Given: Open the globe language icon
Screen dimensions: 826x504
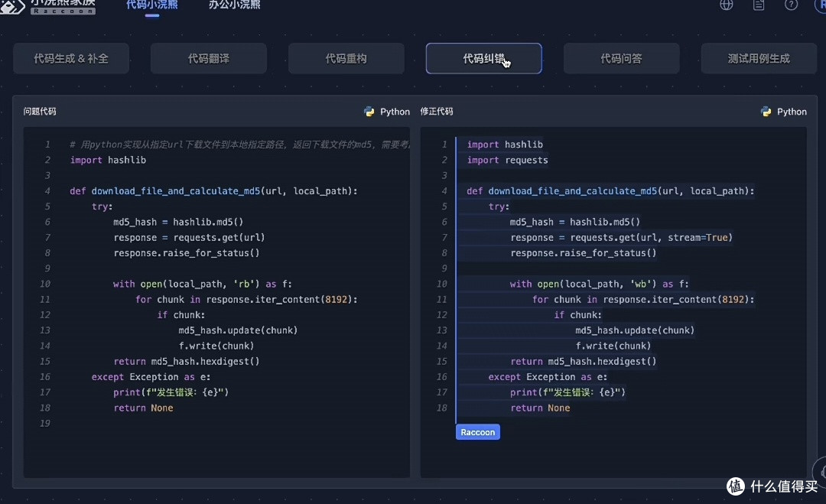Looking at the screenshot, I should point(726,5).
